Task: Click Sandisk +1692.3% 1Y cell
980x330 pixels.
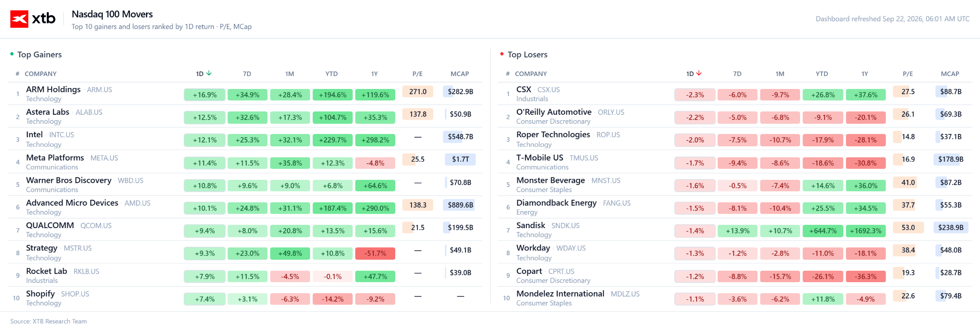Action: pyautogui.click(x=866, y=231)
